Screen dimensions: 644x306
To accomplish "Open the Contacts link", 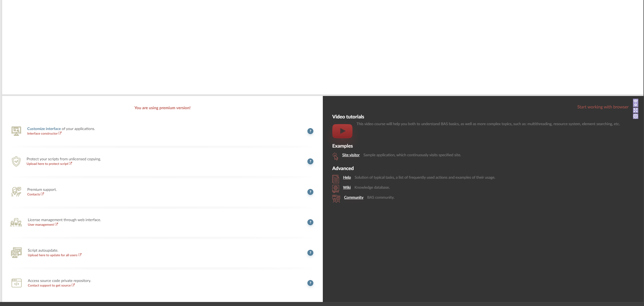I will pos(33,194).
